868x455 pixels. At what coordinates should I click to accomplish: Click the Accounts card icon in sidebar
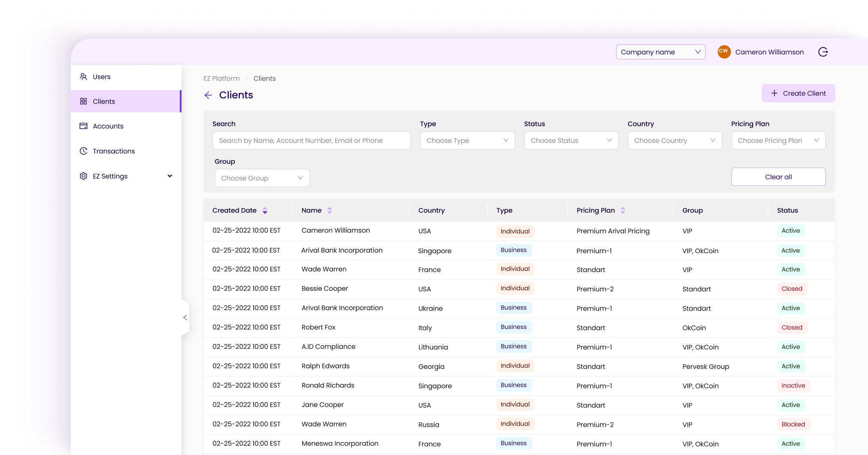click(84, 126)
